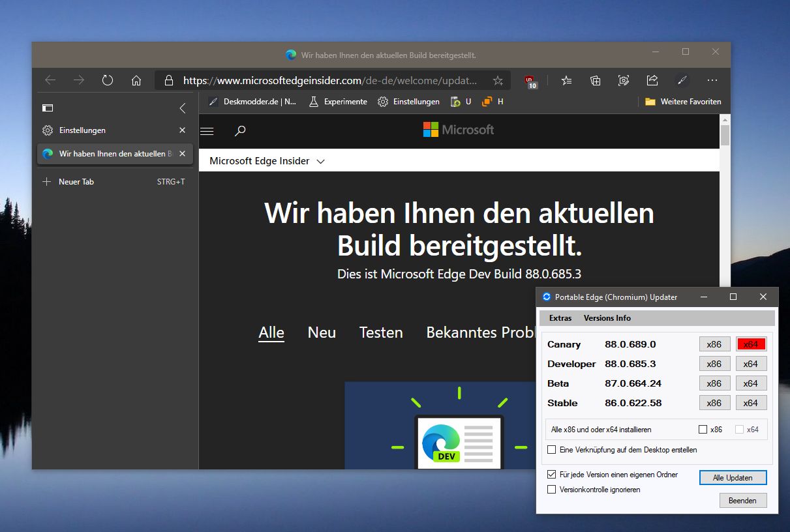Enable desktop shortcut creation checkbox
Screen dimensions: 790x532
click(552, 450)
